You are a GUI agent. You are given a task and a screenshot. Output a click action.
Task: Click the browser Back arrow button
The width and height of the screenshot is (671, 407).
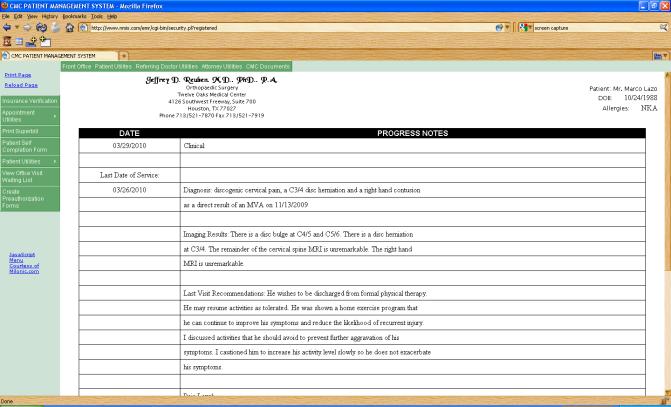coord(8,28)
